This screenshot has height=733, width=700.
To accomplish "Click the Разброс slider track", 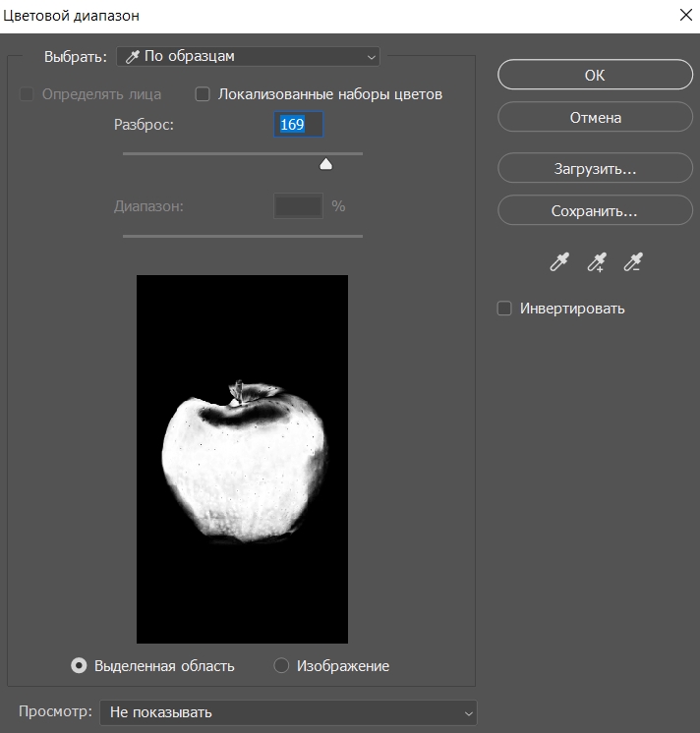I will pyautogui.click(x=243, y=153).
